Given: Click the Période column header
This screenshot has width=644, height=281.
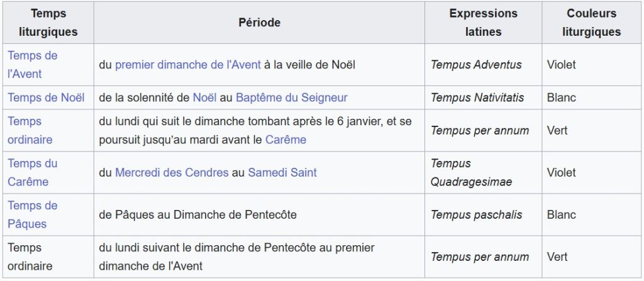Looking at the screenshot, I should click(259, 23).
